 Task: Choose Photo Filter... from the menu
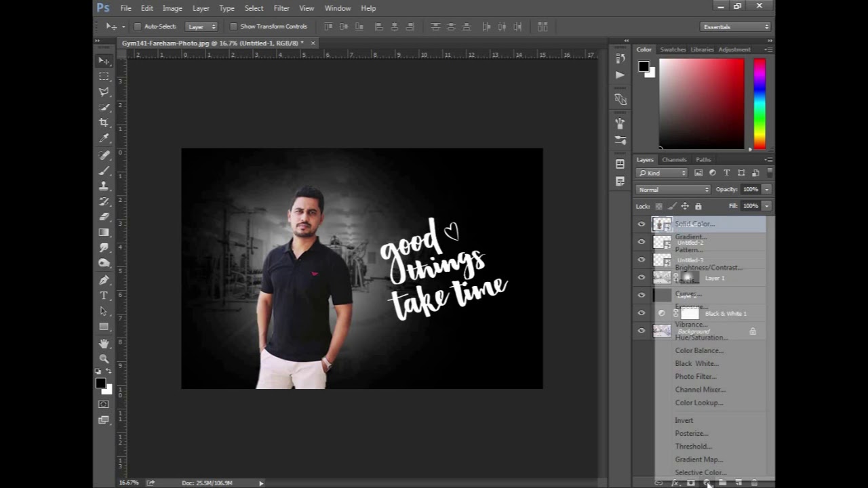pos(696,377)
